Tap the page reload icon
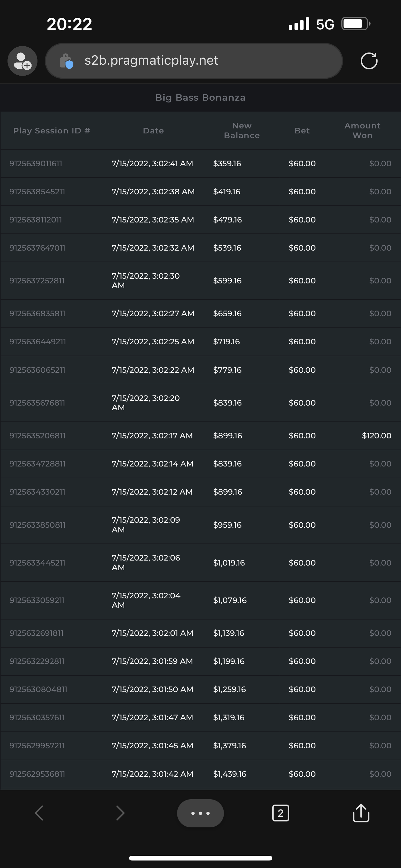 369,61
